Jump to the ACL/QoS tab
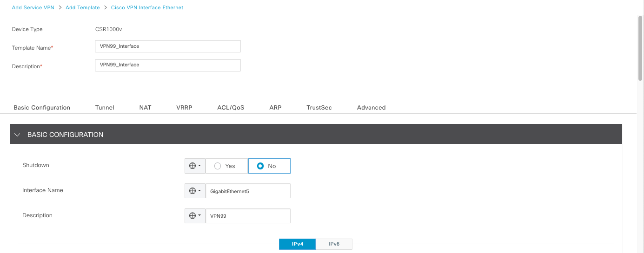The height and width of the screenshot is (253, 644). pos(231,107)
